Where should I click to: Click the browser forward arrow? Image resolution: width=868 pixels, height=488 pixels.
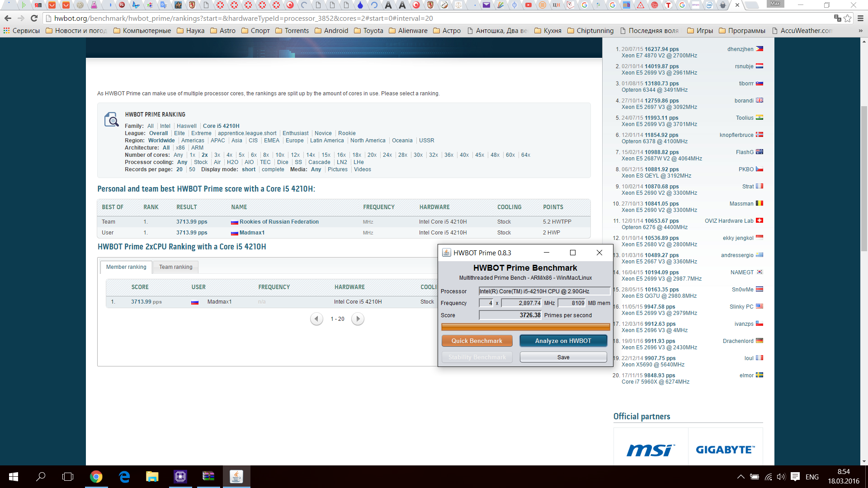(21, 19)
